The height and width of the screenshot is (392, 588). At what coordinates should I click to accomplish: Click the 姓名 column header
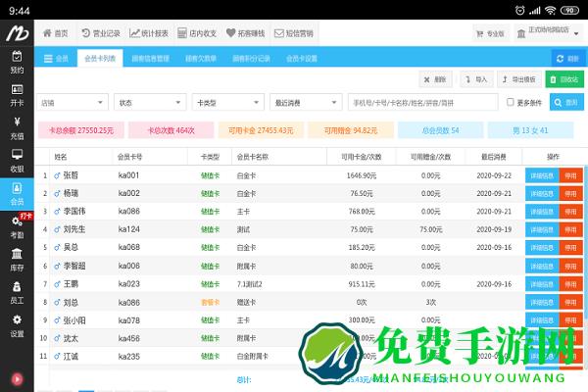(61, 157)
